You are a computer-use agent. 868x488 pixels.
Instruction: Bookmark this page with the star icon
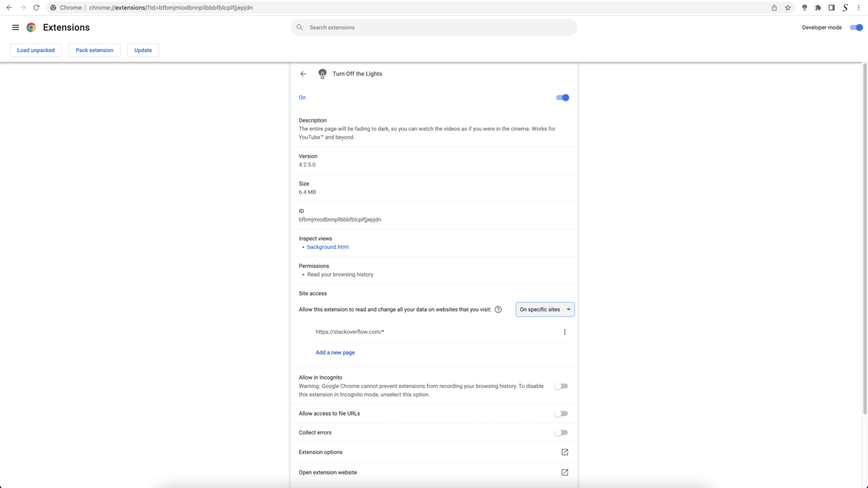click(788, 7)
